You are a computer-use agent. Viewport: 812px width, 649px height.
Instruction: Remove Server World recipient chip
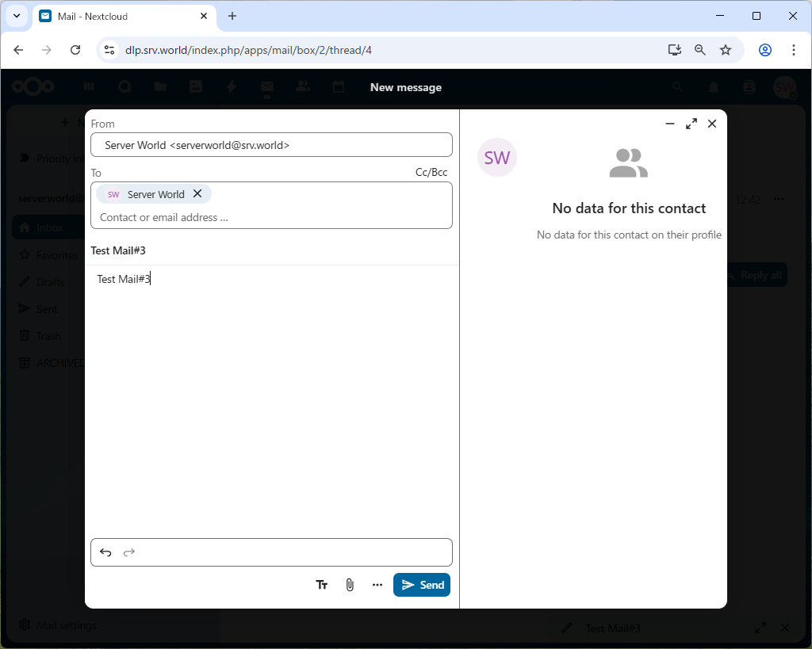tap(197, 193)
